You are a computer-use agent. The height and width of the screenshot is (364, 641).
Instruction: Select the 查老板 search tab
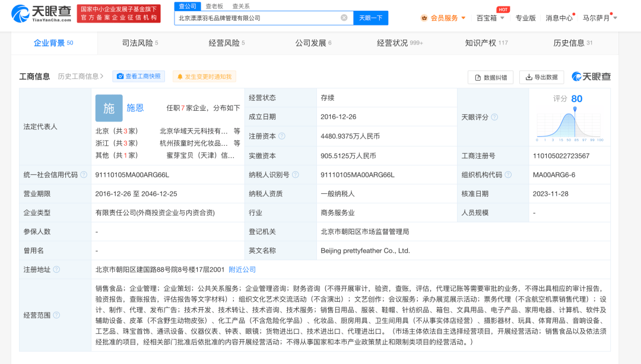214,6
